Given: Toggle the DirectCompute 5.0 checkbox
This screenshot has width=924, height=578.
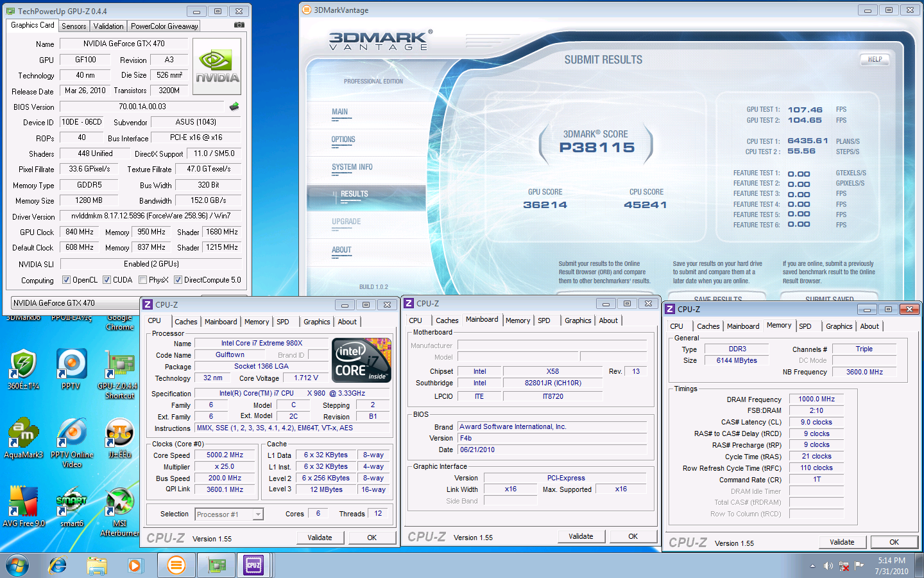Looking at the screenshot, I should [x=178, y=280].
